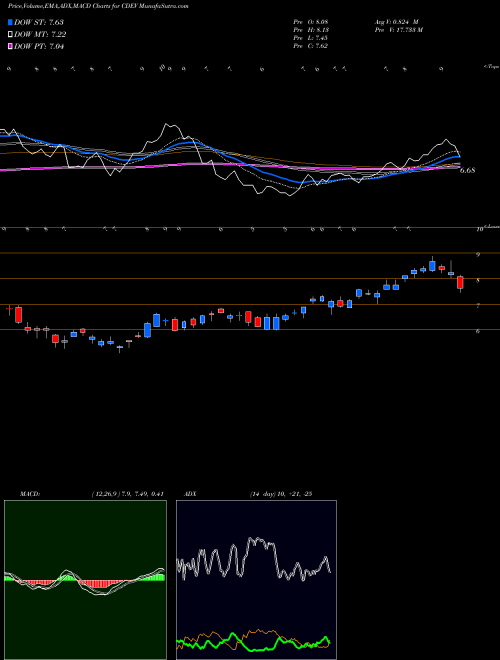Click the 'ADX' panel heading

point(190,494)
